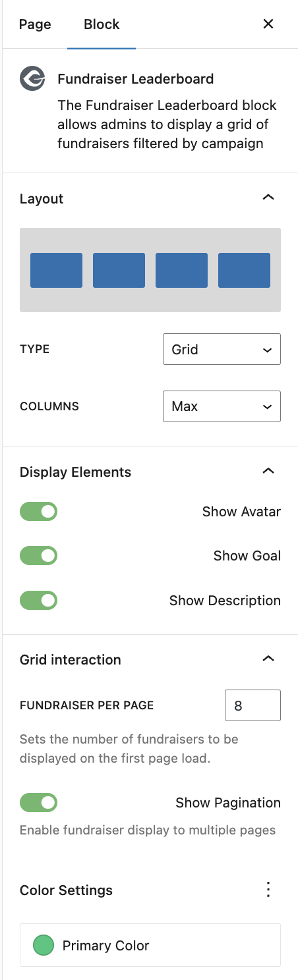Open the Type dropdown set to Grid
298x980 pixels.
click(222, 349)
